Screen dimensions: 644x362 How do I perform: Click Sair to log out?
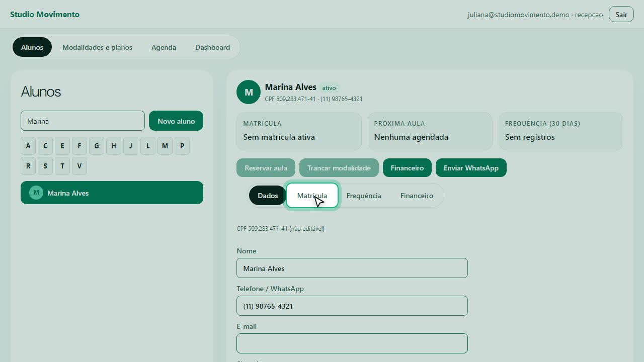point(621,14)
